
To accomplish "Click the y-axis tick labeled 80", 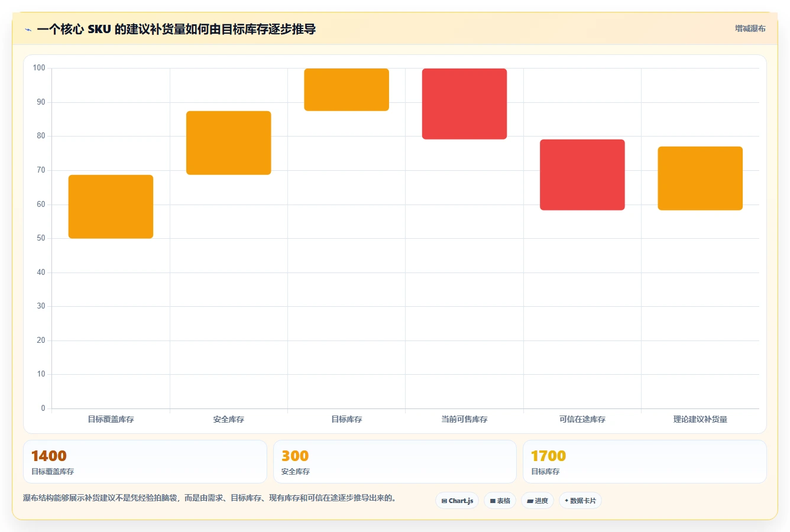I will tap(41, 136).
